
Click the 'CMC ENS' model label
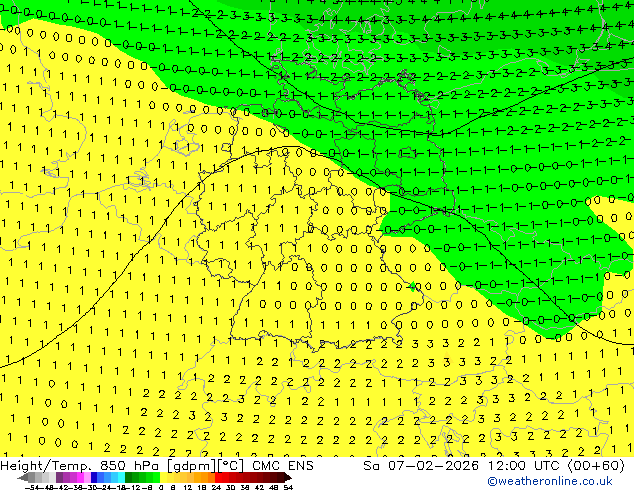[283, 466]
